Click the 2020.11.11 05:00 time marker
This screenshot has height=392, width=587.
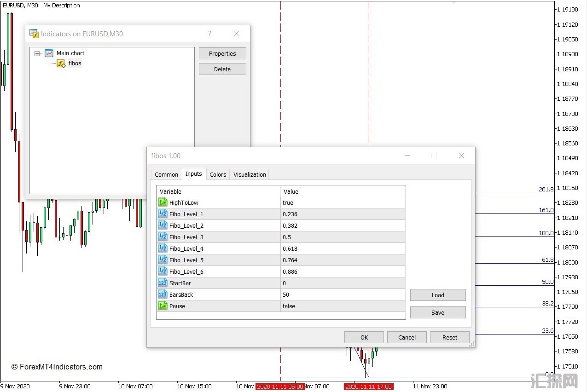[280, 386]
